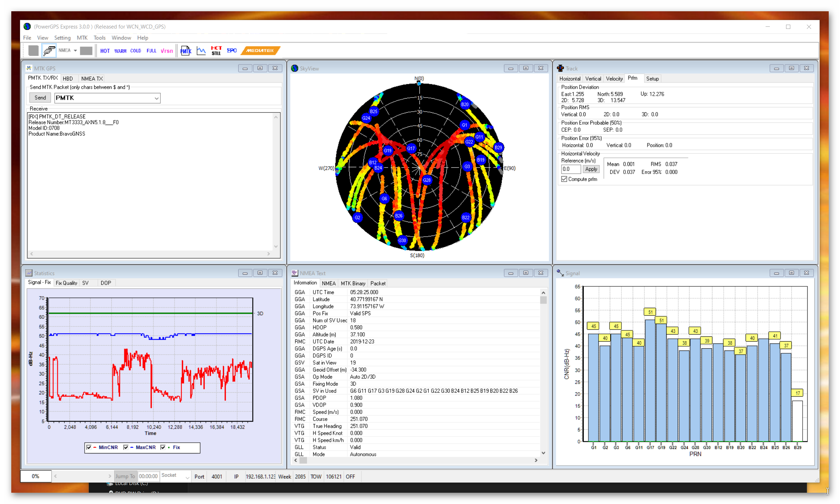Click the Jump To button
Screen dimensions: 840x504
(x=125, y=477)
